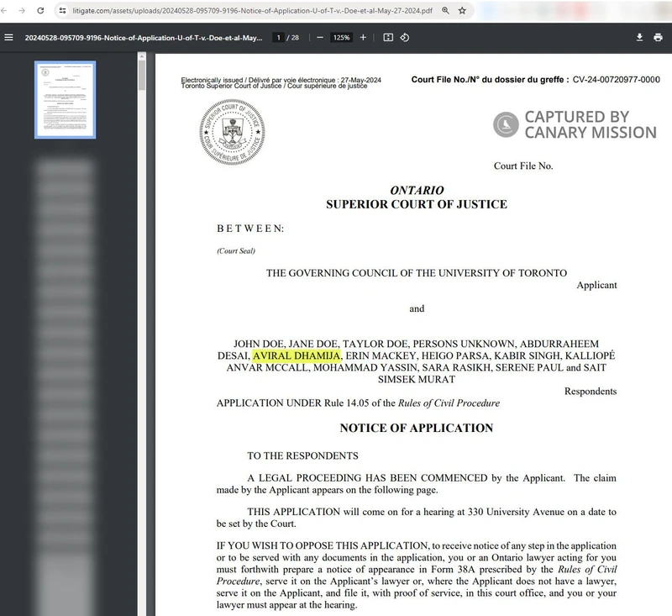The image size is (672, 616).
Task: Zoom in on the PDF document
Action: click(364, 37)
